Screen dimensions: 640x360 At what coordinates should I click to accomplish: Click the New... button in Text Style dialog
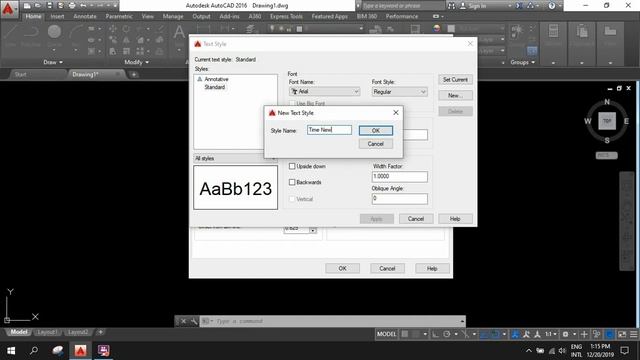coord(456,96)
